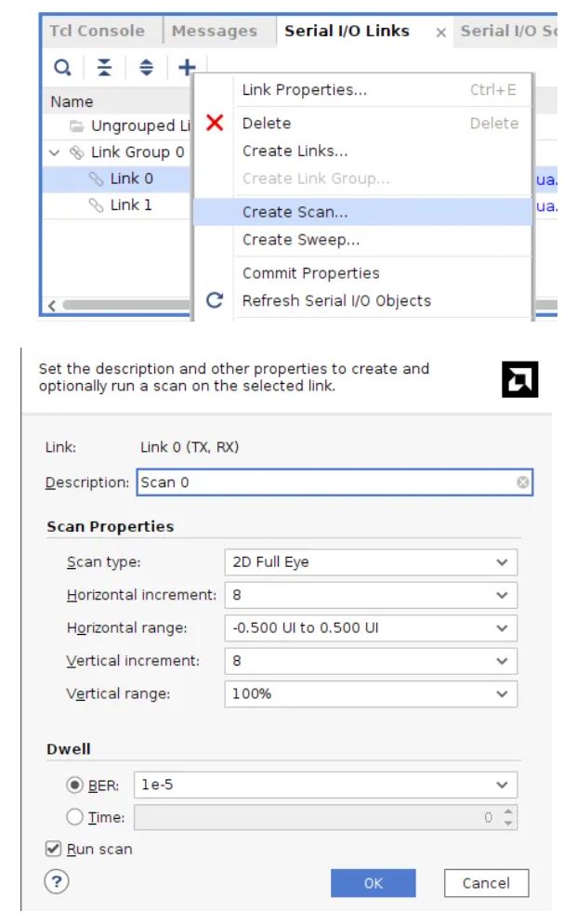
Task: Click the OK button
Action: tap(373, 884)
